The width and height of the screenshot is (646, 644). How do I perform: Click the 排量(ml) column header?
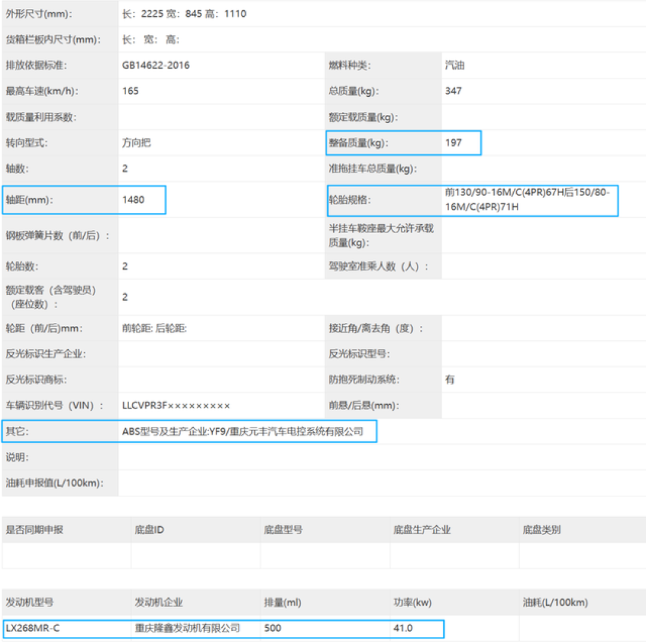click(282, 602)
